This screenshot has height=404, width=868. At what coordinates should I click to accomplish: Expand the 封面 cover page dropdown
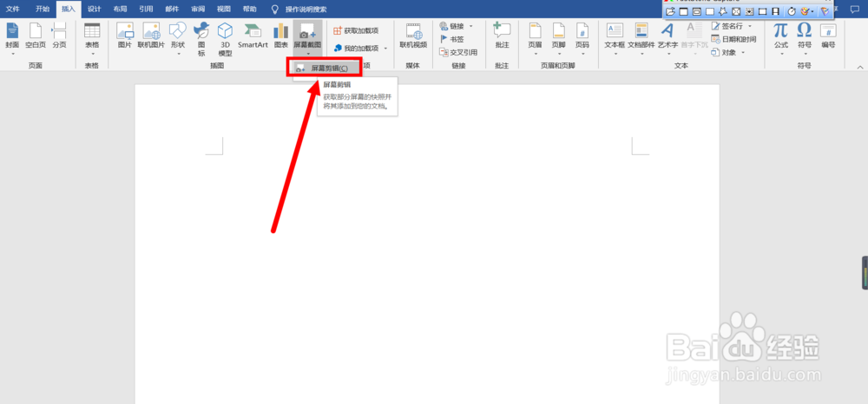12,54
